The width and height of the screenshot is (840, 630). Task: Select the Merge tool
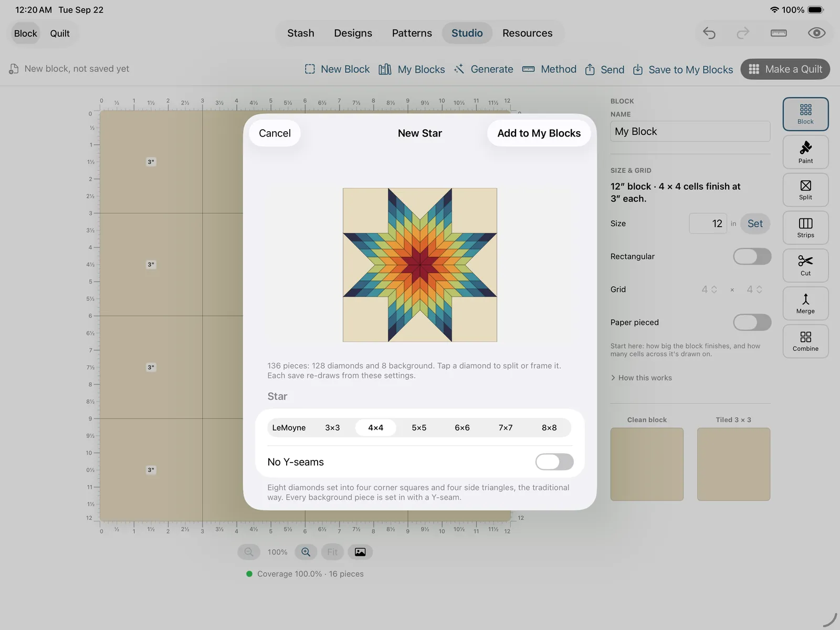(805, 303)
